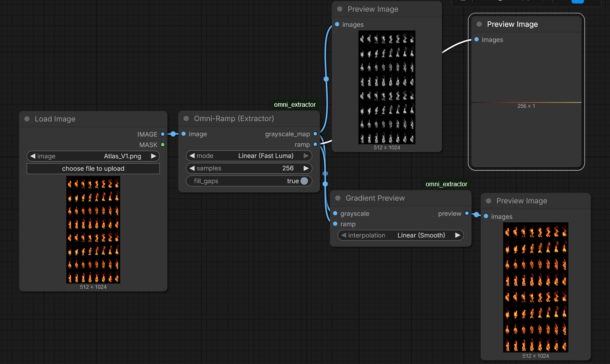
Task: Collapse the Gradient Preview node via title dot
Action: 338,198
